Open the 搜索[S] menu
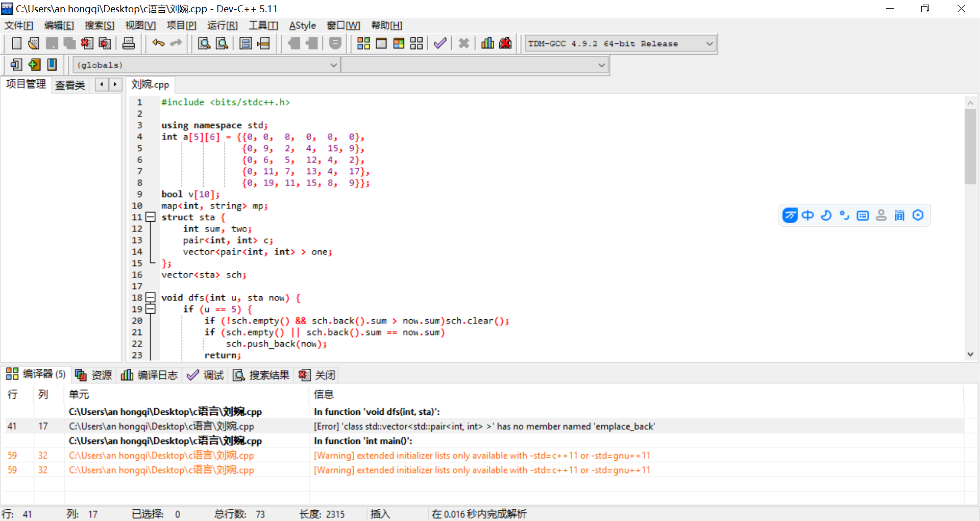The width and height of the screenshot is (980, 521). (x=100, y=26)
